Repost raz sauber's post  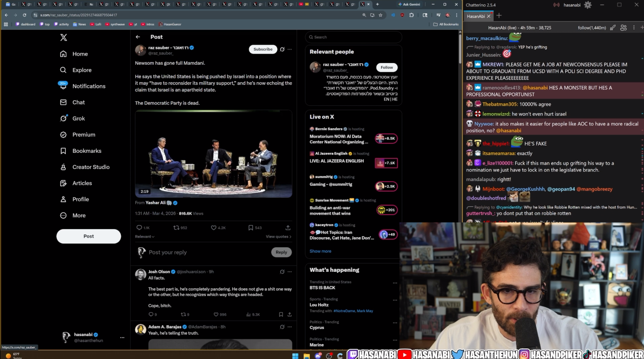(x=176, y=228)
